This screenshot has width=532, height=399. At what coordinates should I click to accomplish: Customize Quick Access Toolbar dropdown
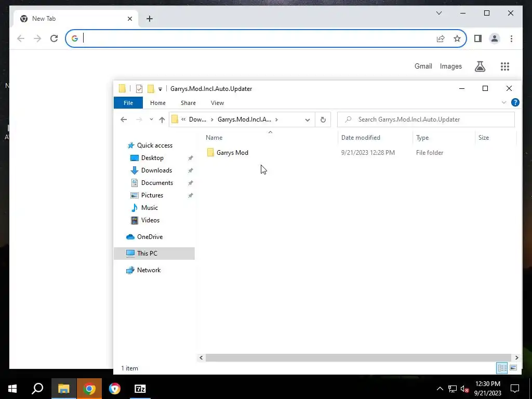pos(160,89)
